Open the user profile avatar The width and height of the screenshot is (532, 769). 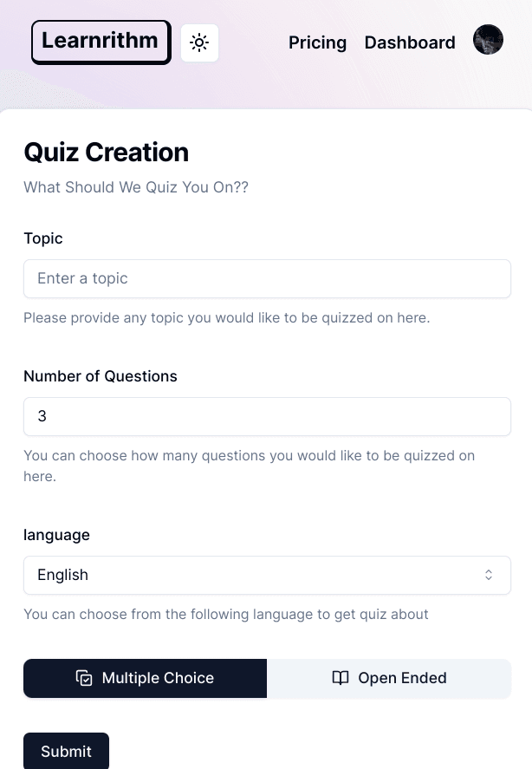pos(488,40)
